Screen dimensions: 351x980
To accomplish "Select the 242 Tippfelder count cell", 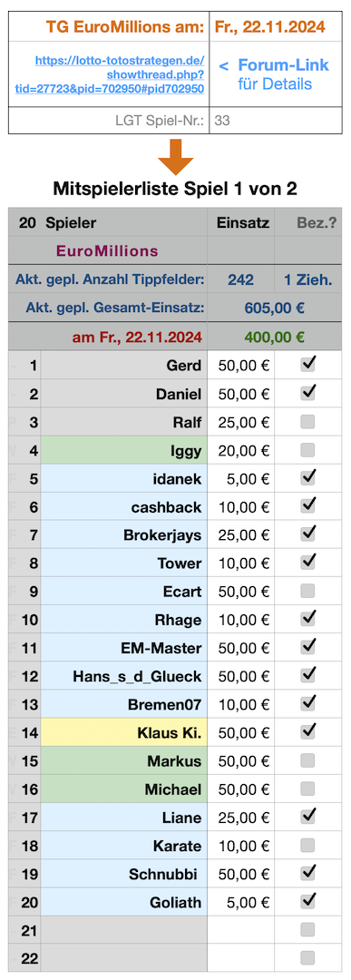I will pos(241,279).
